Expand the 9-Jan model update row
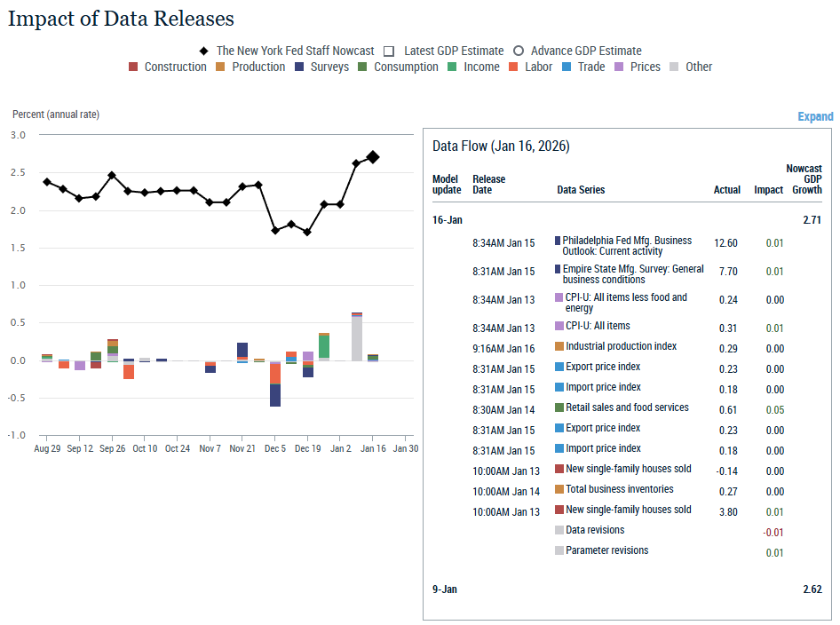 click(x=445, y=589)
